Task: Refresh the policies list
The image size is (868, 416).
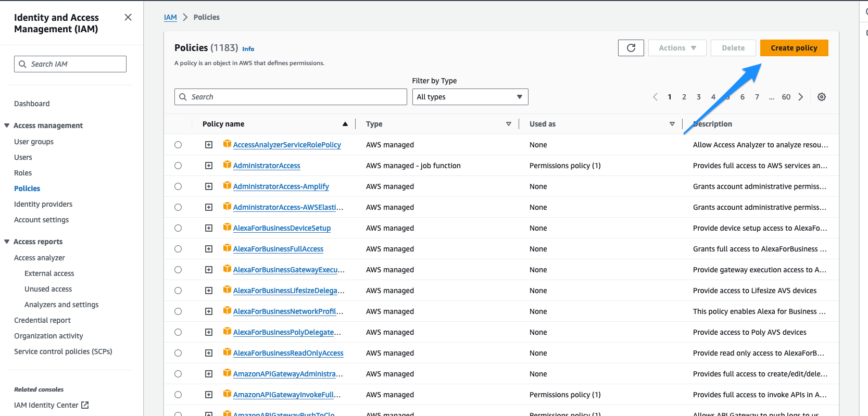Action: 631,48
